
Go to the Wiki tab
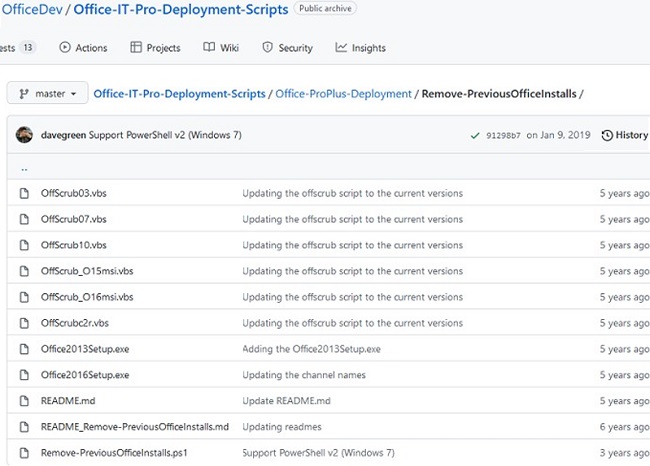pos(221,47)
